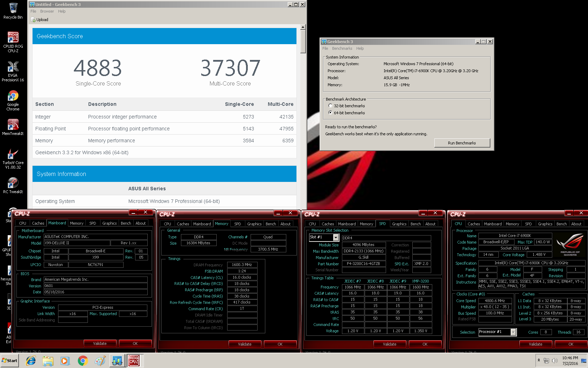Image resolution: width=588 pixels, height=368 pixels.
Task: Open the Start menu
Action: 9,361
